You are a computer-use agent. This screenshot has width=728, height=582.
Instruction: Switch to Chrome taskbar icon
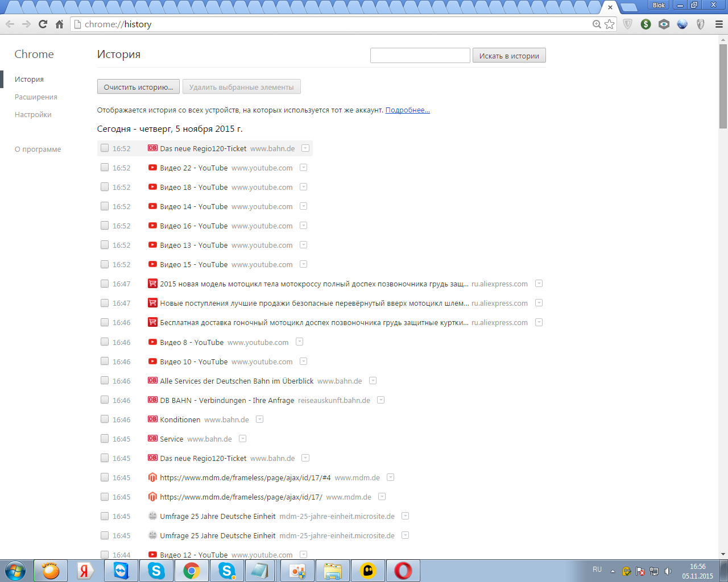(192, 571)
